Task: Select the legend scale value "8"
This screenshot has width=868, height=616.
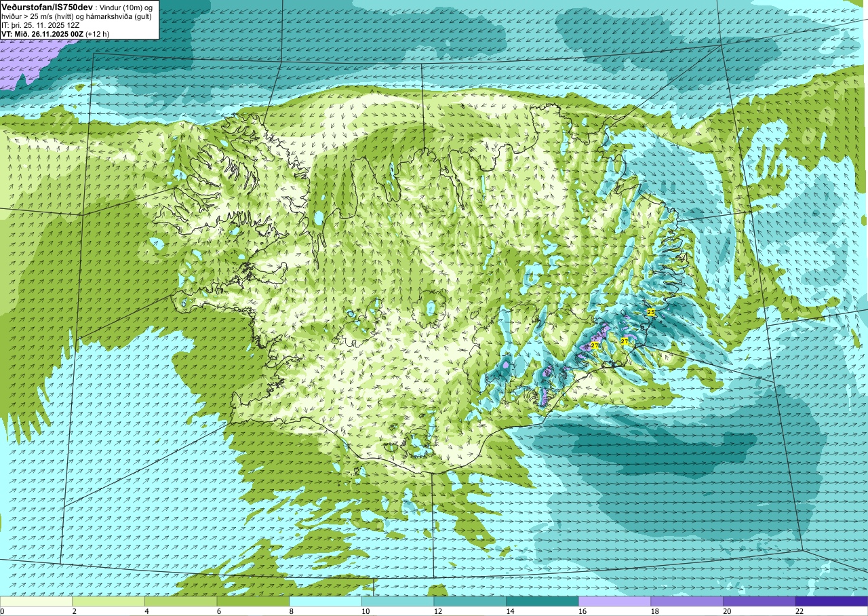Action: point(291,611)
